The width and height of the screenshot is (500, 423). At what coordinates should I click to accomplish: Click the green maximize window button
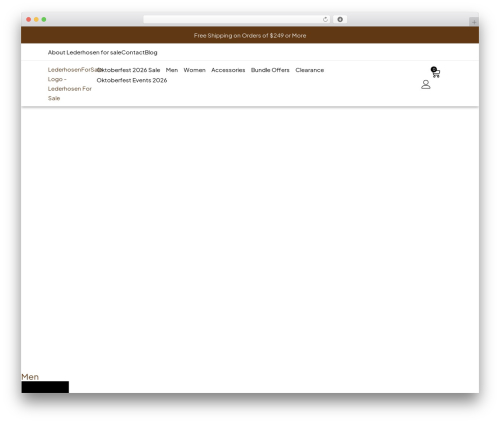point(44,19)
